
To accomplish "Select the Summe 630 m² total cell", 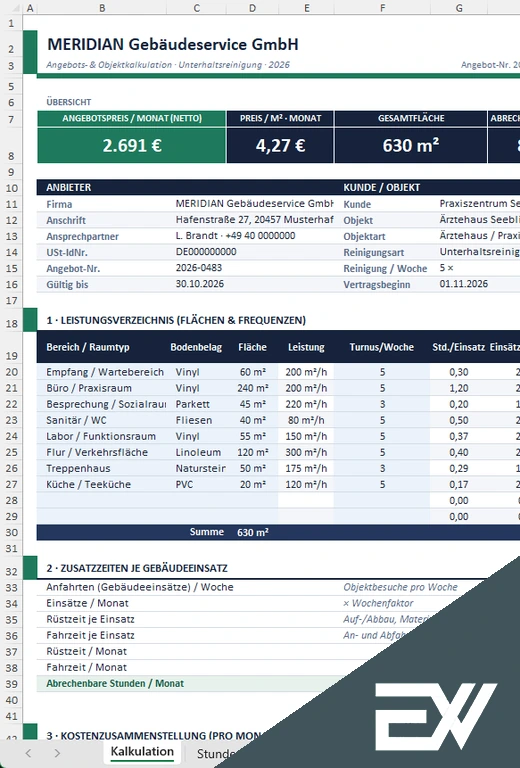I will (x=253, y=532).
